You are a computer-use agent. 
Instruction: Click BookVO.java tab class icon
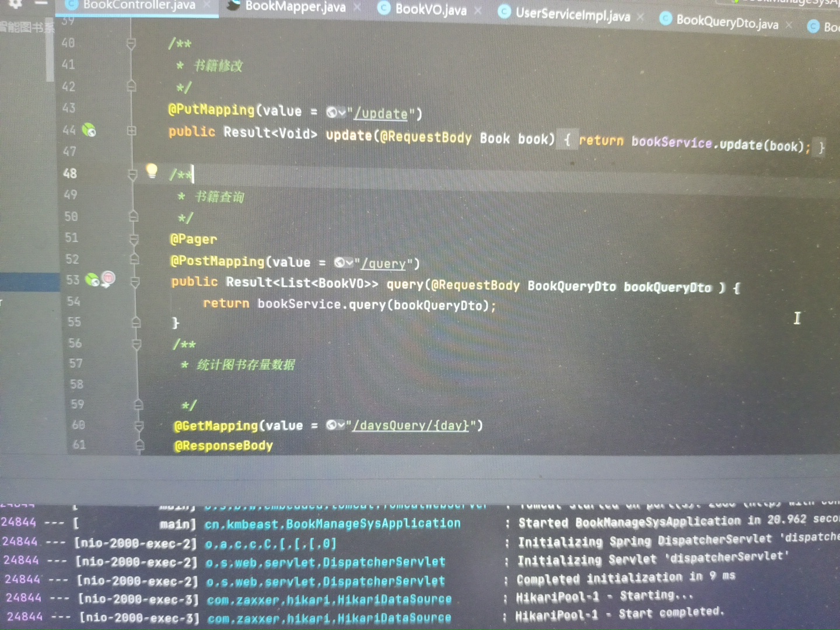[384, 8]
